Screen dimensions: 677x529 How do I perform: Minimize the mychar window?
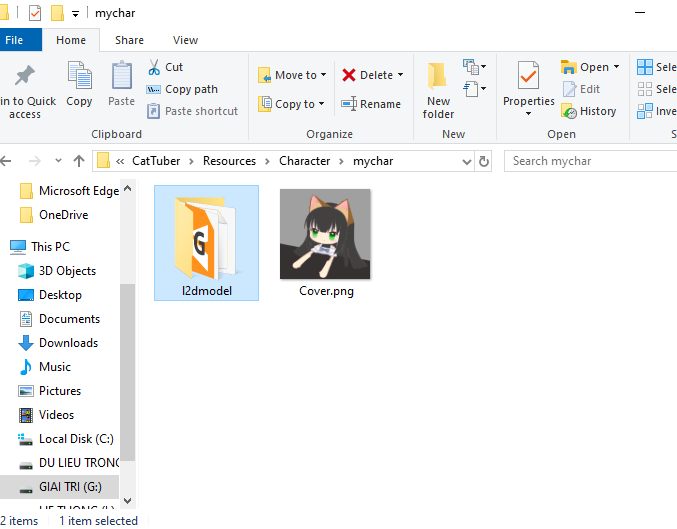click(640, 13)
